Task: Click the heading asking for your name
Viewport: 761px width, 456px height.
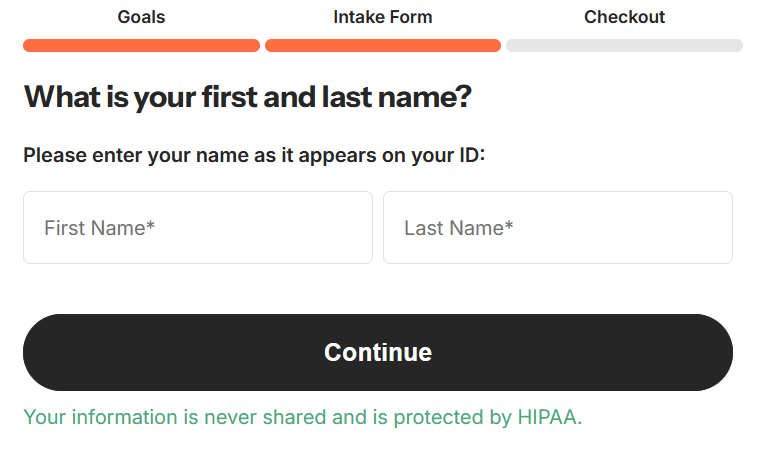Action: click(x=247, y=97)
